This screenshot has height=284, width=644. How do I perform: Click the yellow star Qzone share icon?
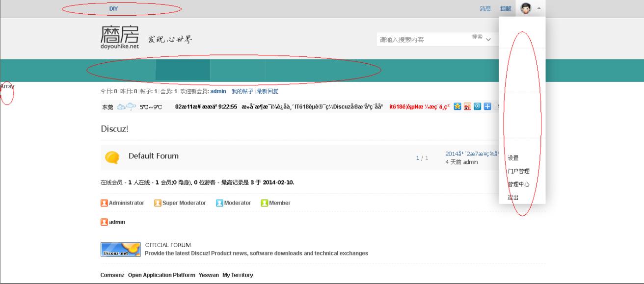(x=457, y=106)
